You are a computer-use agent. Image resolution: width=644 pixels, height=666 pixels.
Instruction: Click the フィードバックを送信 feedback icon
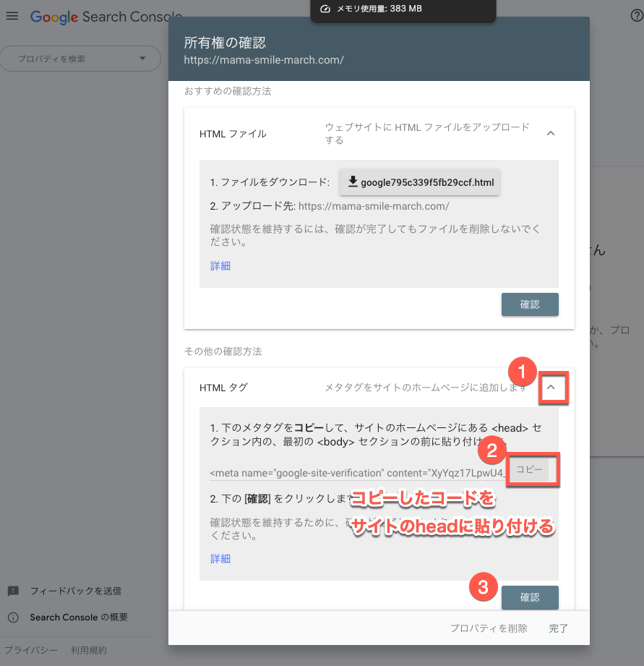click(13, 591)
